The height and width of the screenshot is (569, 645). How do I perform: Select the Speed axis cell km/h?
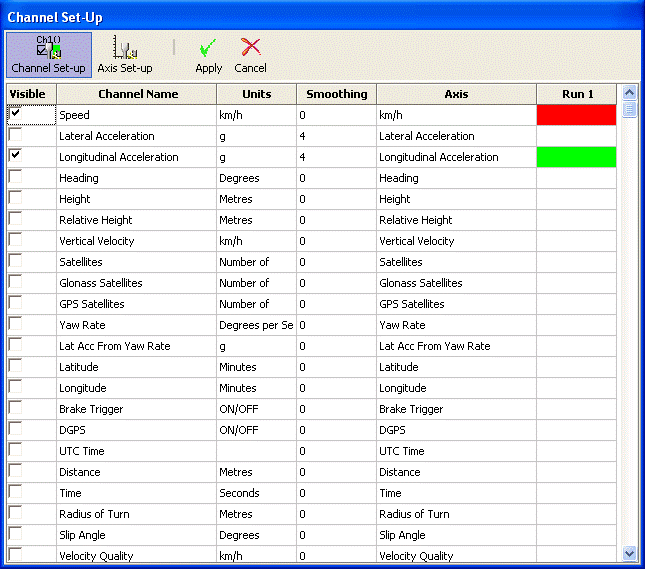[456, 115]
